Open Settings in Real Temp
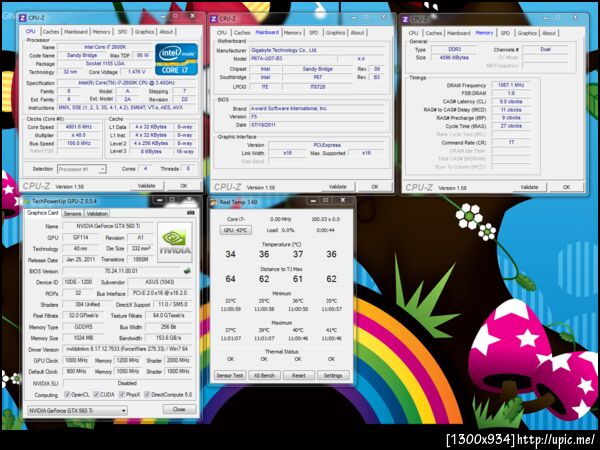The image size is (600, 450). (333, 376)
